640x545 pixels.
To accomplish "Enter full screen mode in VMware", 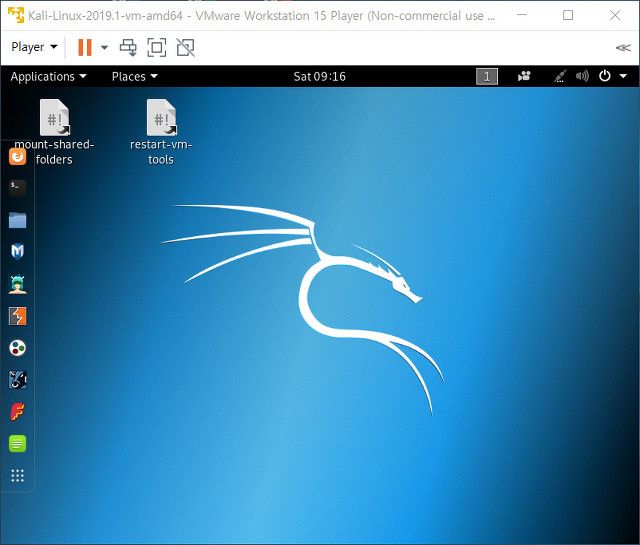I will click(157, 47).
